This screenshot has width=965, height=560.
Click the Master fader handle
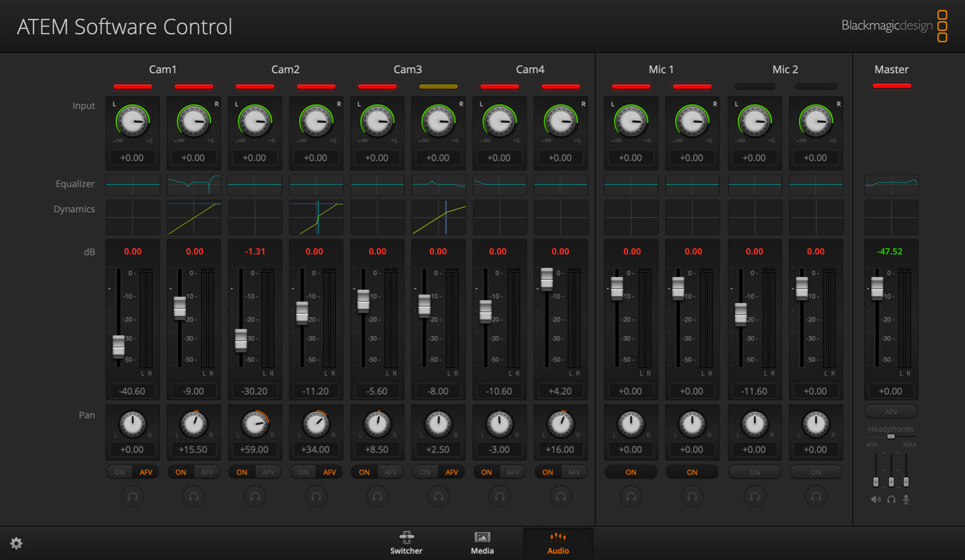[877, 287]
